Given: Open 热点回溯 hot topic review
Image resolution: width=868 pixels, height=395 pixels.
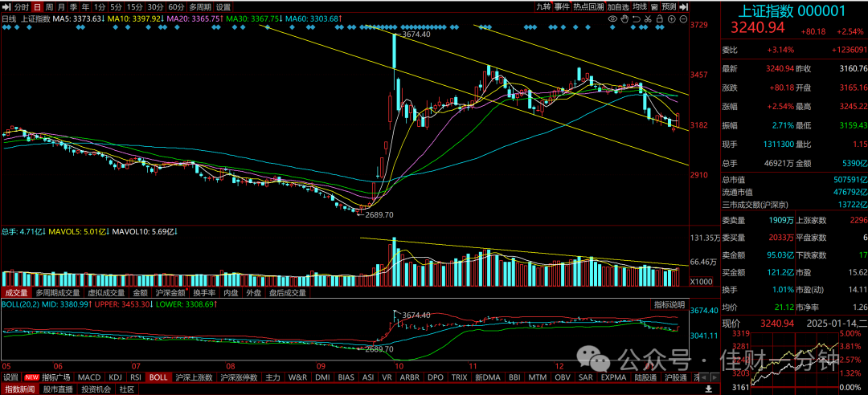Looking at the screenshot, I should coord(588,6).
